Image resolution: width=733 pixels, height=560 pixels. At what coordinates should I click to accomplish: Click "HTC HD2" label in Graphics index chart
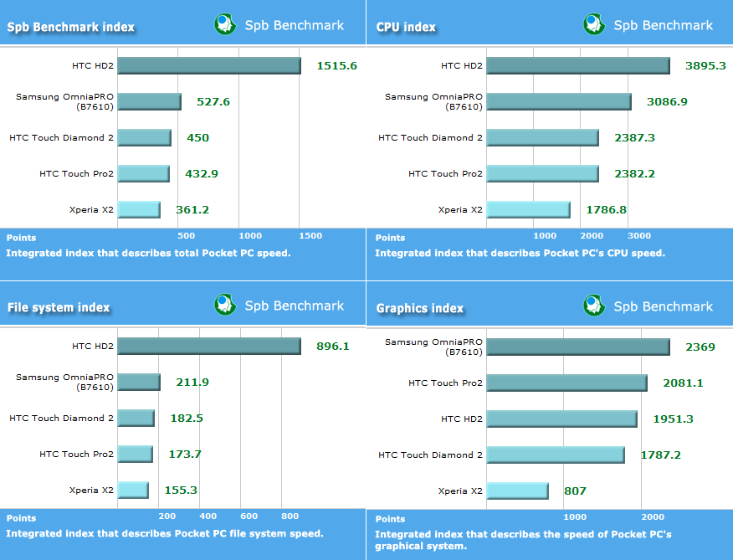coord(462,419)
